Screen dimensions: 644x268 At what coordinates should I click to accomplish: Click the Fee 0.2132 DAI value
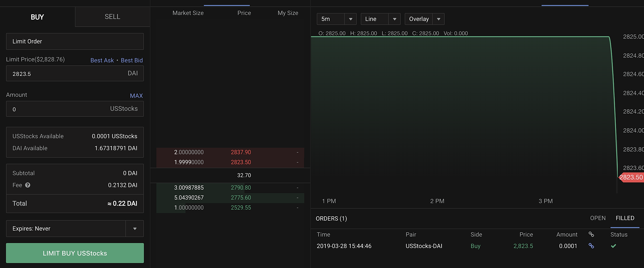tap(122, 185)
